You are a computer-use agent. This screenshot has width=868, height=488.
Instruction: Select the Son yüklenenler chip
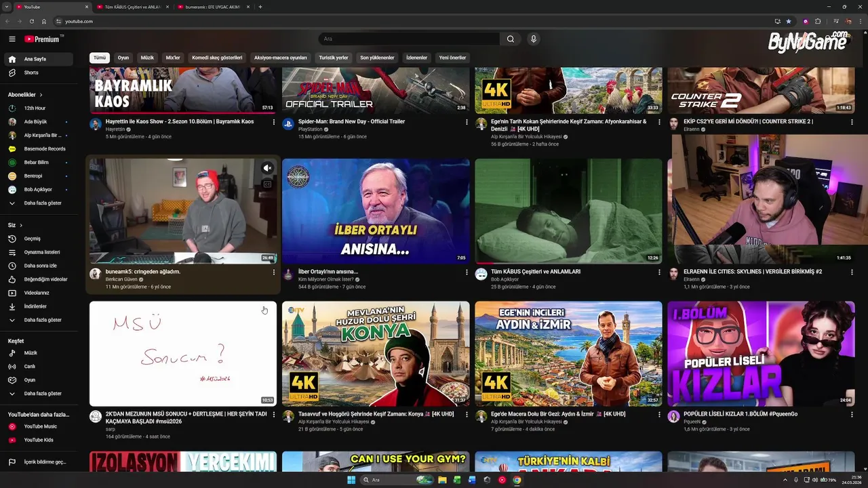click(x=377, y=58)
